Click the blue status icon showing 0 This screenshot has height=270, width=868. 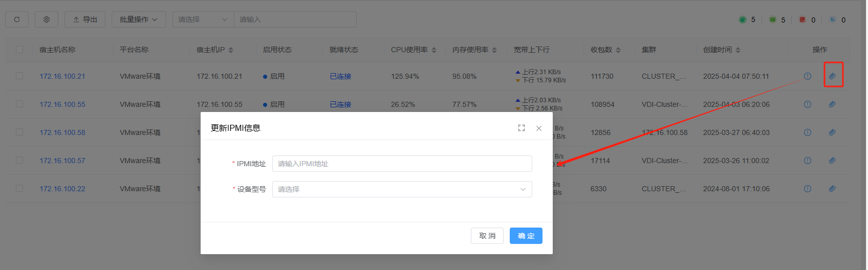click(833, 19)
